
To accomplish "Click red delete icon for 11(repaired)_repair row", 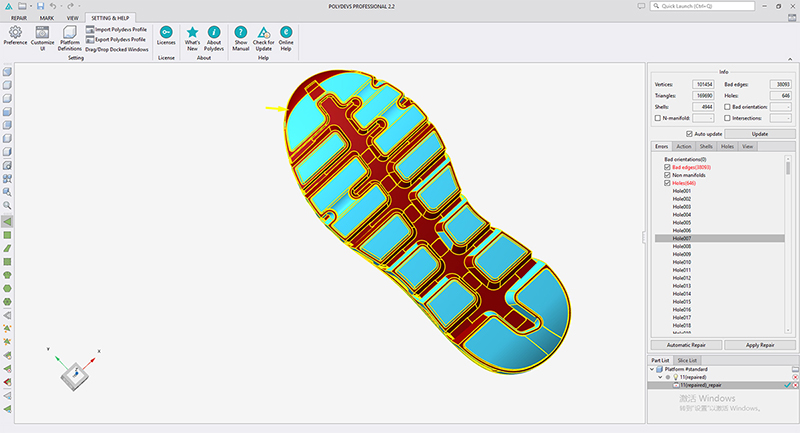I will coord(795,385).
